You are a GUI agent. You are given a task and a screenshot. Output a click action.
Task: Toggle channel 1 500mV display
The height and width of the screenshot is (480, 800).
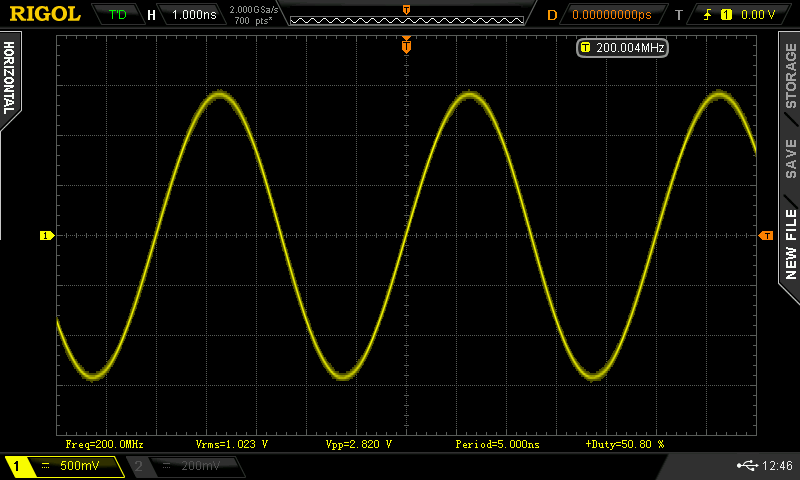pyautogui.click(x=63, y=466)
